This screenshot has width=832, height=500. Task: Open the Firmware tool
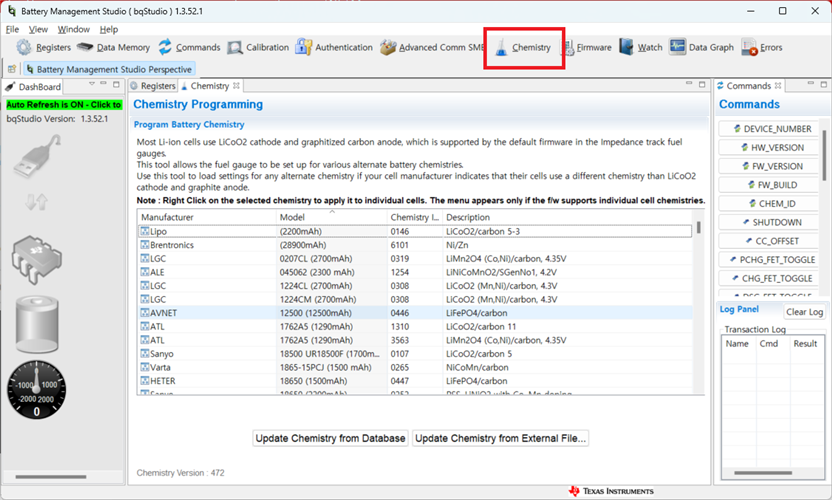click(x=587, y=47)
